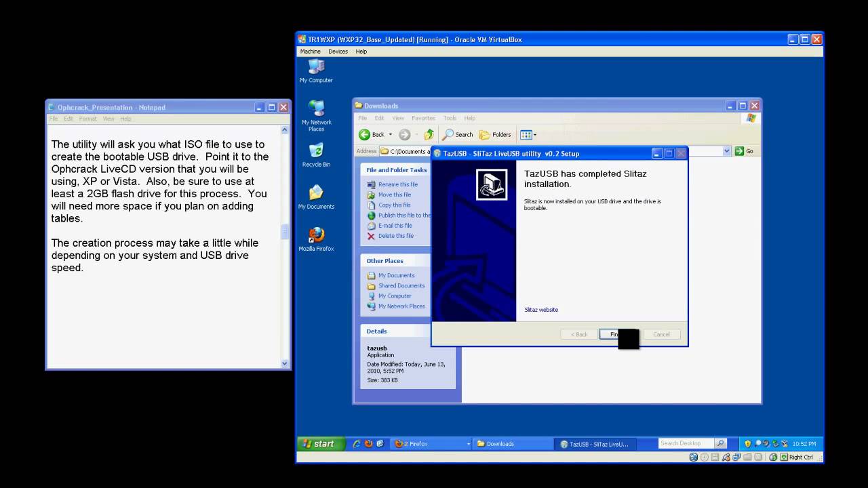Click the Go button next to the address bar
This screenshot has height=488, width=868.
pyautogui.click(x=744, y=151)
